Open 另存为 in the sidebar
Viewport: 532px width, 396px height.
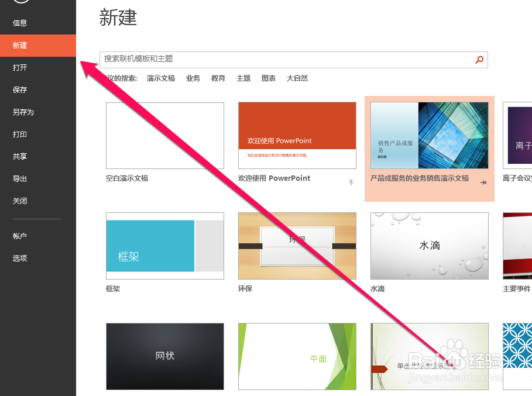[x=23, y=112]
